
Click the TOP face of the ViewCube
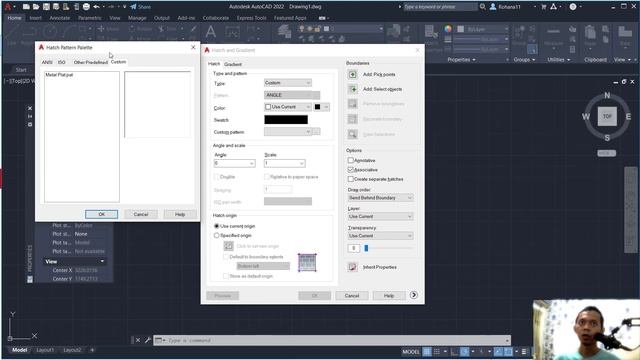coord(607,116)
